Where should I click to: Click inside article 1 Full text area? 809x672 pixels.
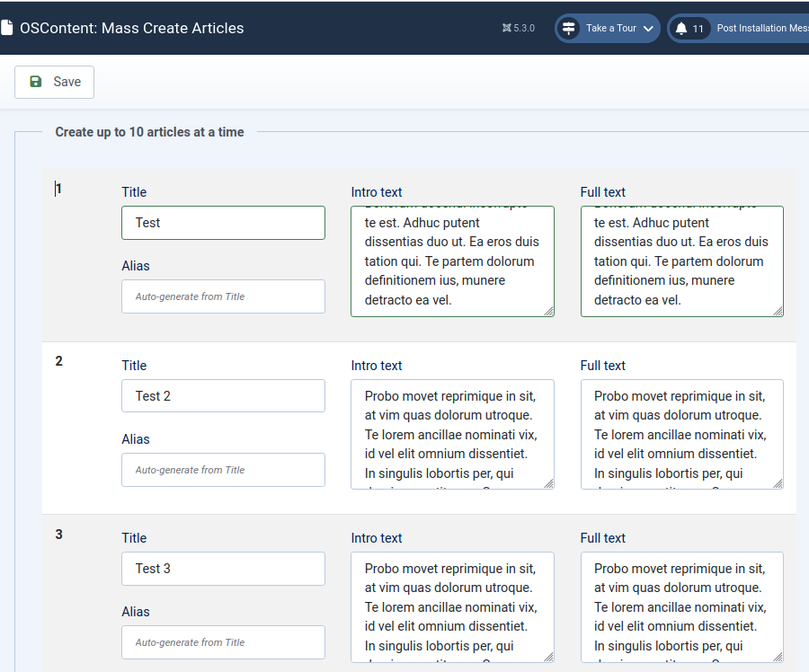[680, 261]
